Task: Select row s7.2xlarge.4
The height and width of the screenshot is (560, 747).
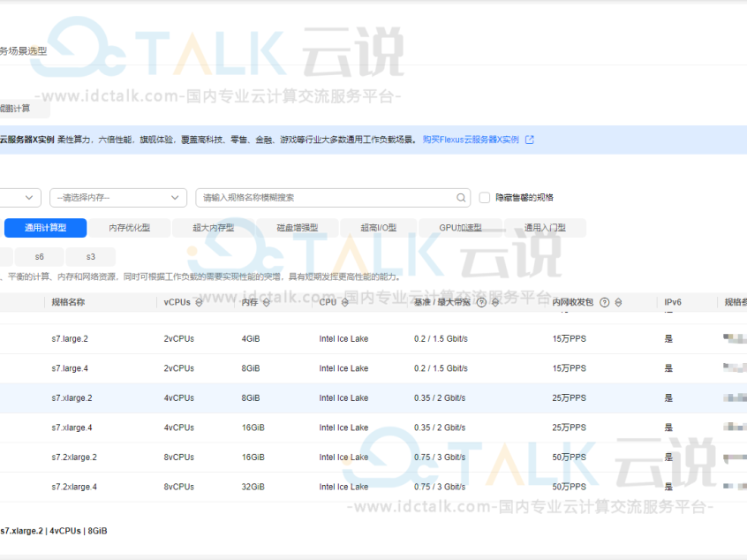Action: click(373, 487)
